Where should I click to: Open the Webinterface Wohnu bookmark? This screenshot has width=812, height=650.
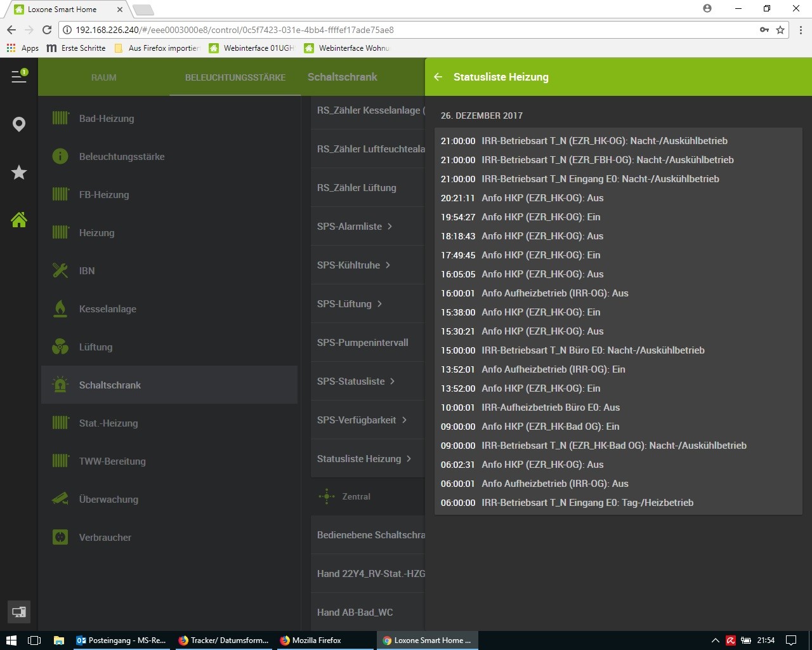(346, 48)
